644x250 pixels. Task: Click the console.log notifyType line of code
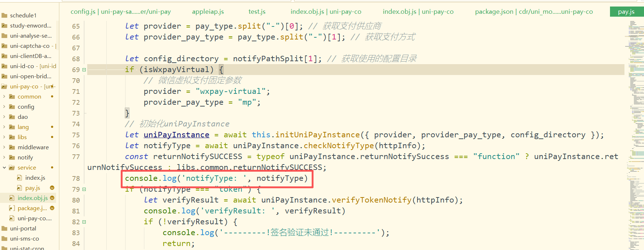[x=216, y=178]
